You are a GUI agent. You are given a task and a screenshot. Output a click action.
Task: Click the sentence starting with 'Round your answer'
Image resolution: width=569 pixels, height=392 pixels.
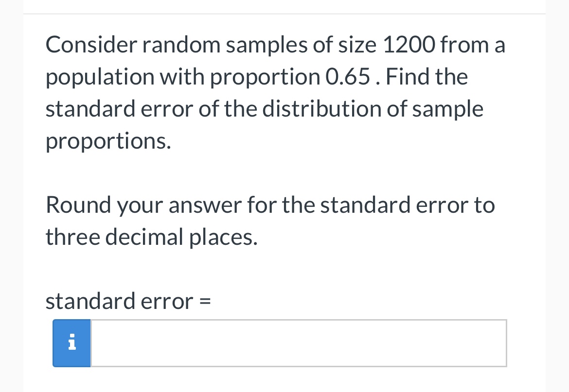click(x=270, y=204)
